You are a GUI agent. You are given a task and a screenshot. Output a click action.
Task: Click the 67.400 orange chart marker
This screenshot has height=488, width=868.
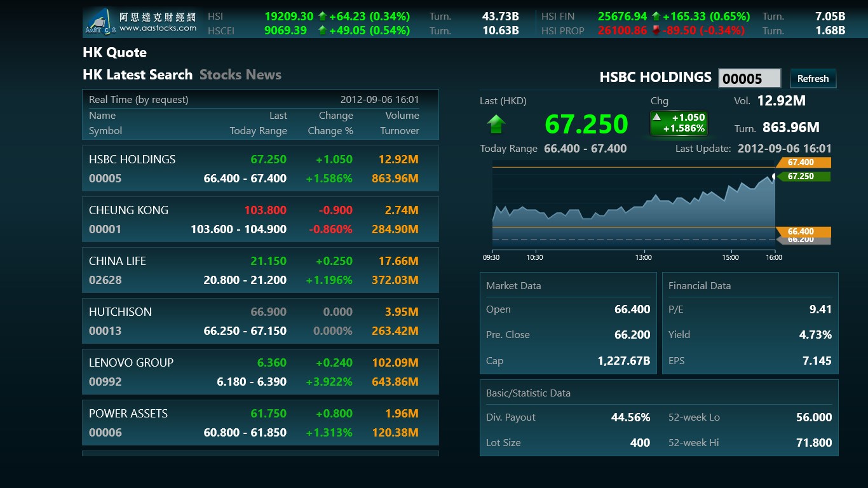[803, 163]
